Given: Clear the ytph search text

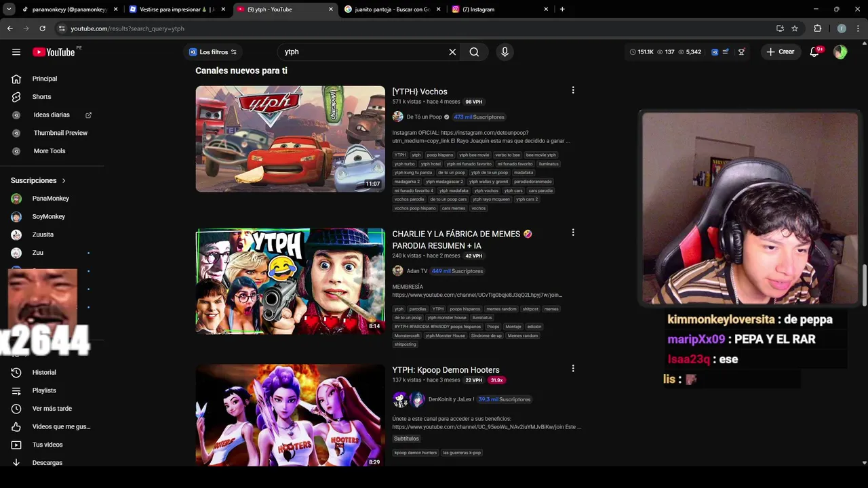Looking at the screenshot, I should click(x=452, y=52).
